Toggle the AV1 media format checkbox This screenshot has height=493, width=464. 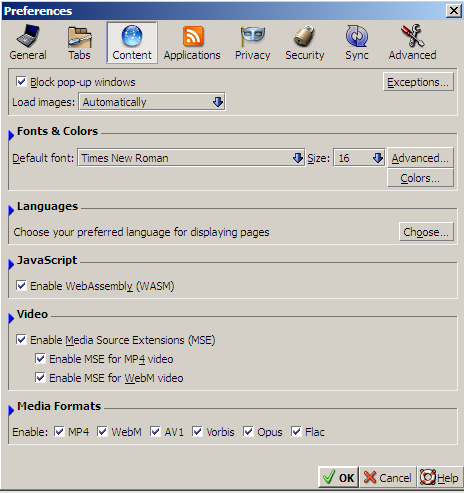155,431
